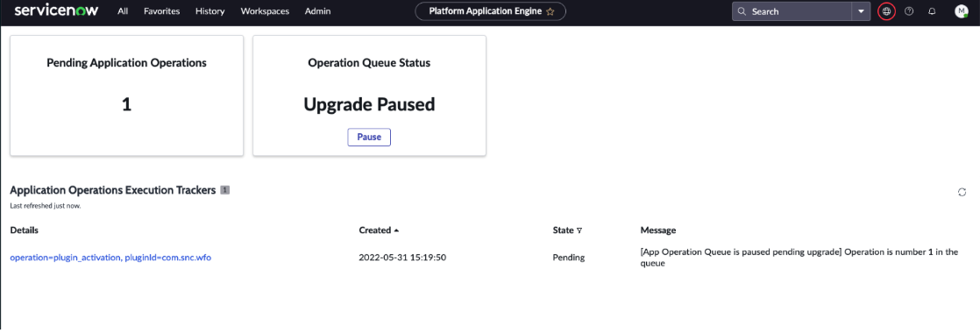Open the Admin menu
This screenshot has height=332, width=980.
318,11
